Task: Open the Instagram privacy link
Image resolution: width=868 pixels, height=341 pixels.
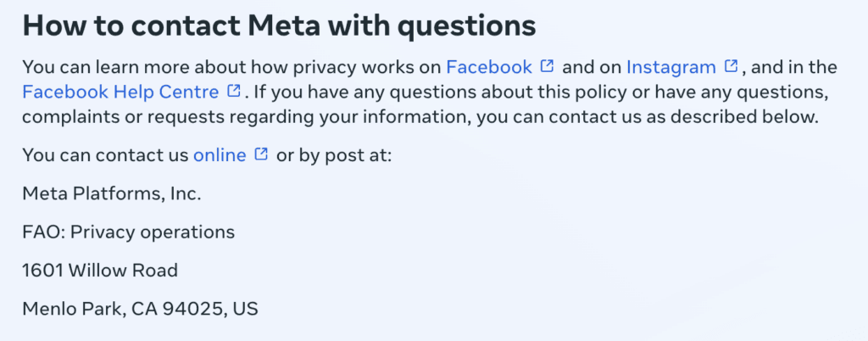Action: (x=671, y=68)
